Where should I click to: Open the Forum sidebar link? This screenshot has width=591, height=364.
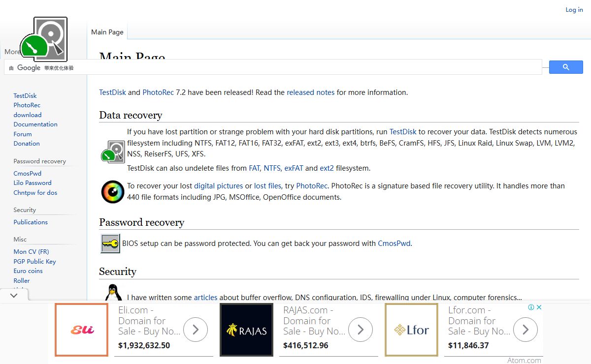pyautogui.click(x=23, y=134)
